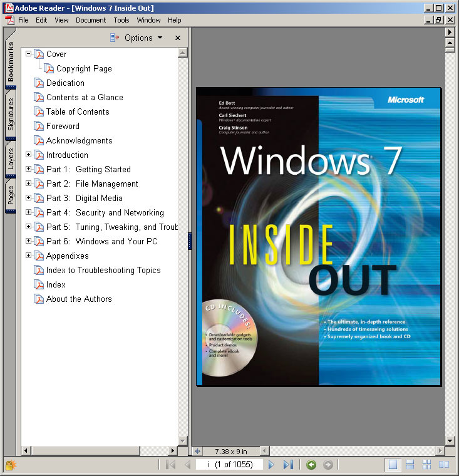Go to the Dedication bookmark
The image size is (459, 476).
pyautogui.click(x=65, y=83)
